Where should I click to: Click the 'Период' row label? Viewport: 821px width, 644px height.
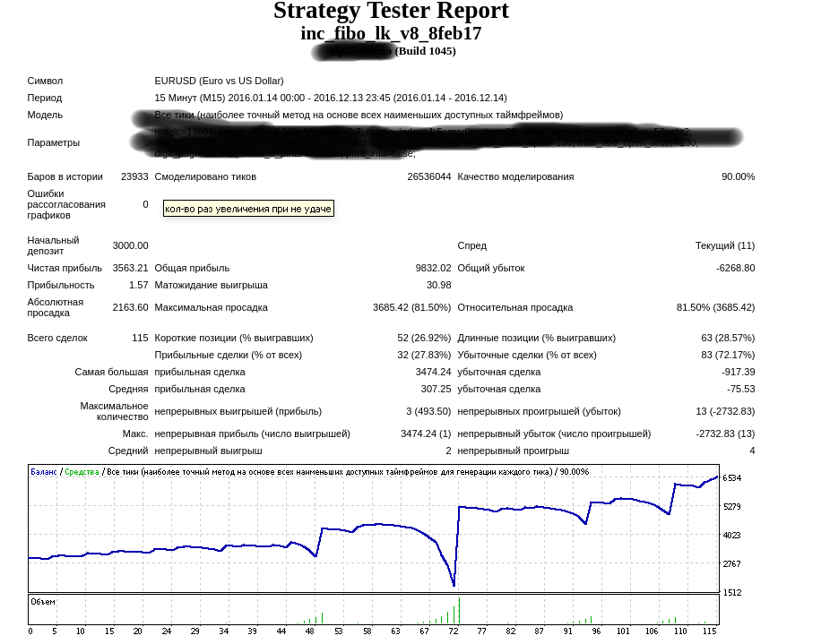[x=45, y=98]
